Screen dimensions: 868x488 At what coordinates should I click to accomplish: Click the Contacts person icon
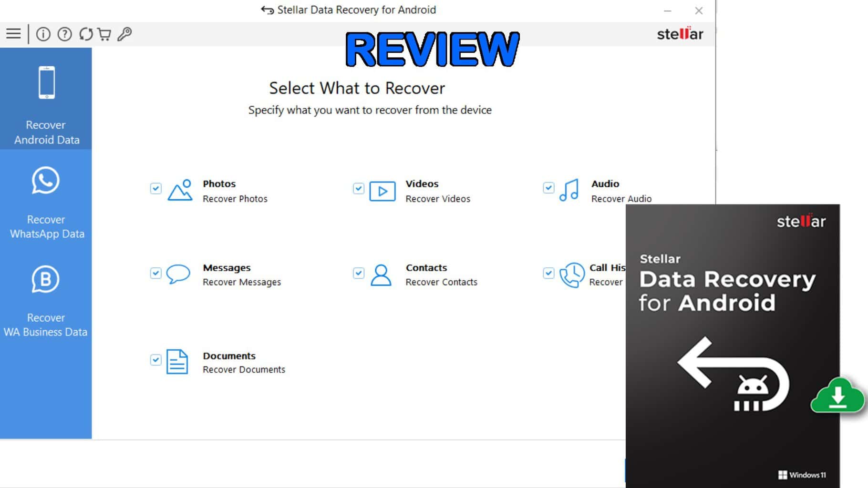[x=381, y=275]
